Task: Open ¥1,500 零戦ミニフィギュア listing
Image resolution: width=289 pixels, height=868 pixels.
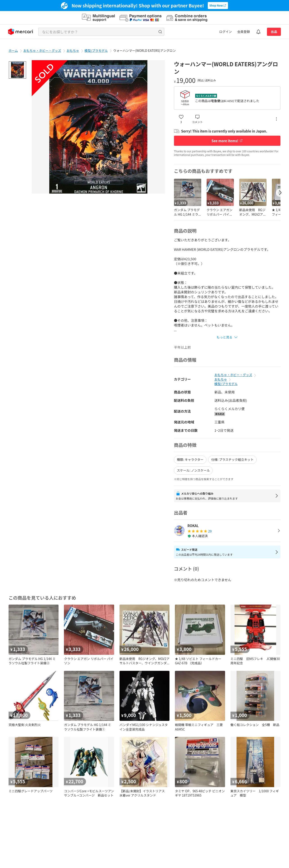Action: pyautogui.click(x=200, y=701)
